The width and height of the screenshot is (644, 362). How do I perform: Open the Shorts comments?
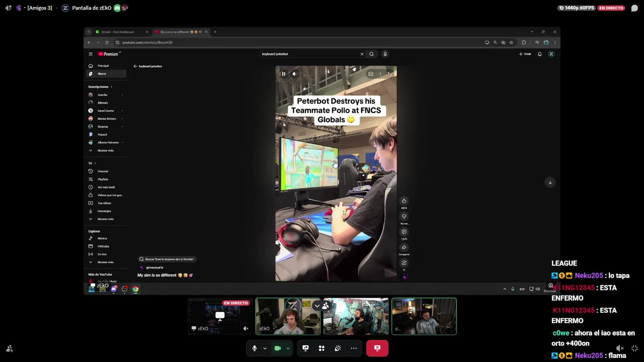pyautogui.click(x=404, y=232)
